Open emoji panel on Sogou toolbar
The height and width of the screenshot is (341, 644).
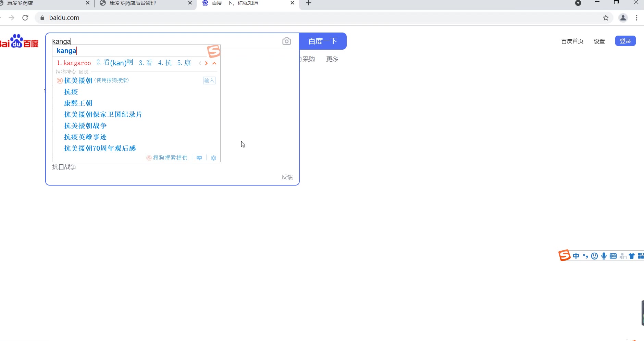point(595,256)
